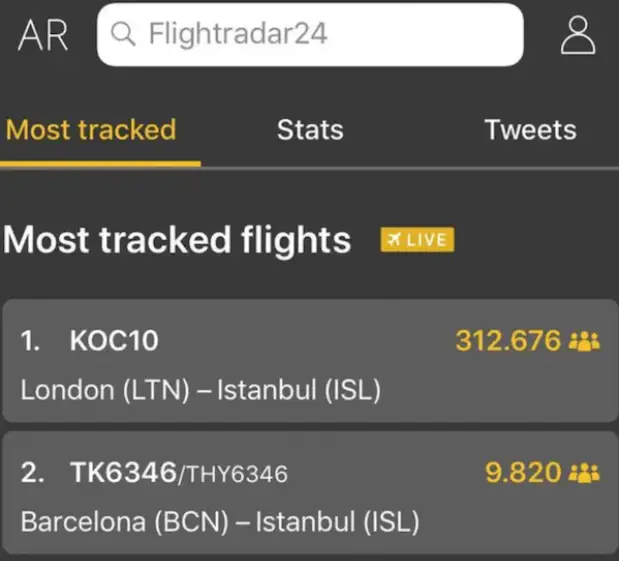
Task: Select the TK6346 flight number
Action: [122, 473]
